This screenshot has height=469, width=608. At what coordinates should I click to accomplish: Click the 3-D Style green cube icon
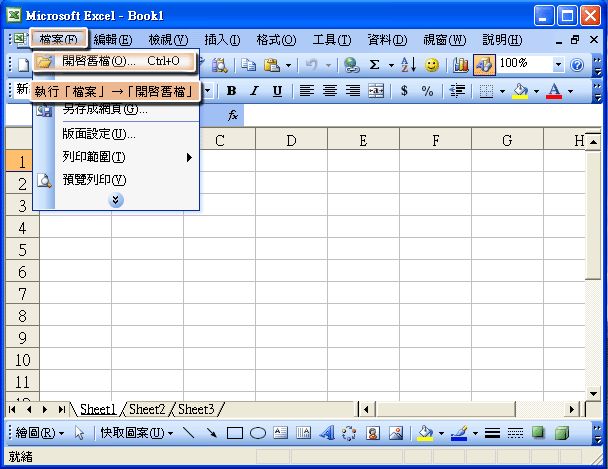tap(561, 433)
